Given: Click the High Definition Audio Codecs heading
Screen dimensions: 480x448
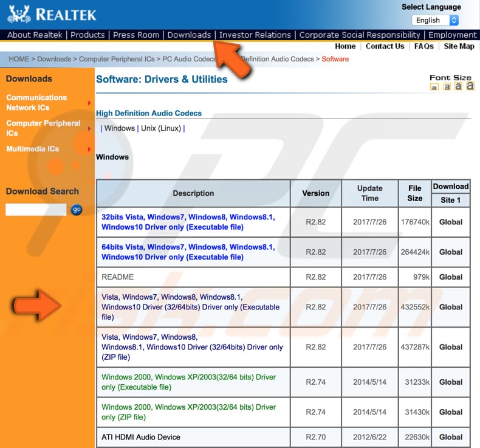Looking at the screenshot, I should point(149,113).
